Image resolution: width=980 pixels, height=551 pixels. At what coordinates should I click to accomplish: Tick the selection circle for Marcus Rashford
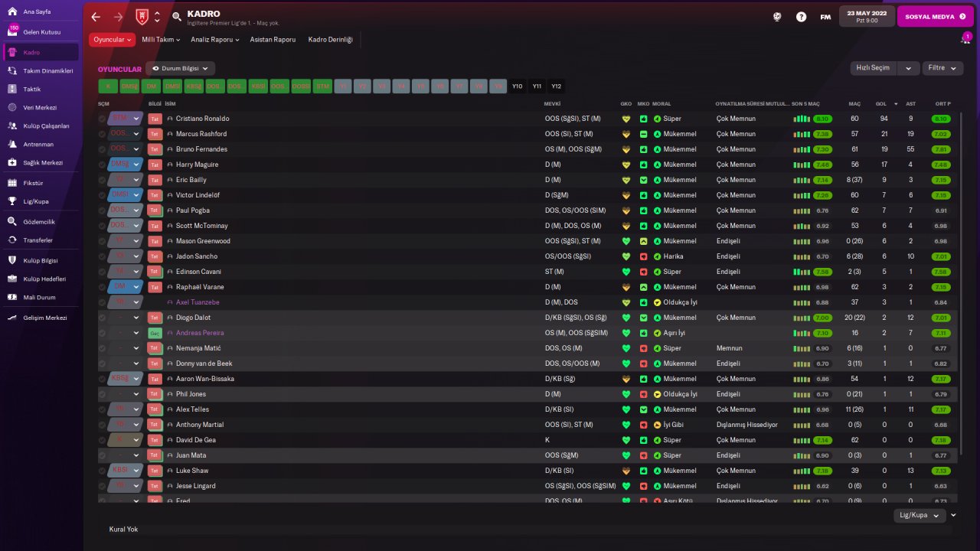pyautogui.click(x=103, y=134)
